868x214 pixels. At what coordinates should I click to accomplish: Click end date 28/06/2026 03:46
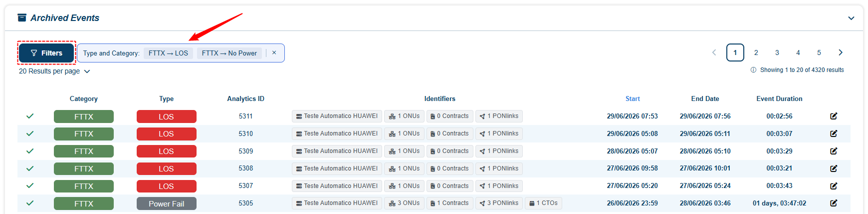click(x=705, y=203)
